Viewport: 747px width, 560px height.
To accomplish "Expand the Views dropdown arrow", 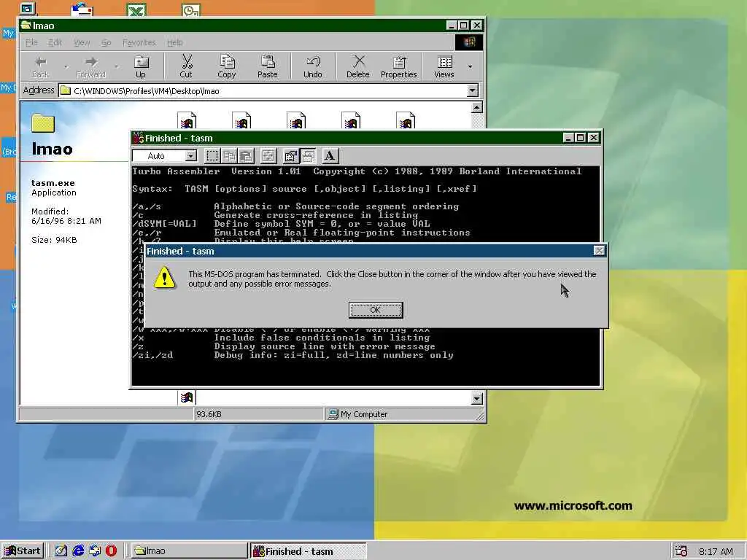I will click(x=470, y=67).
